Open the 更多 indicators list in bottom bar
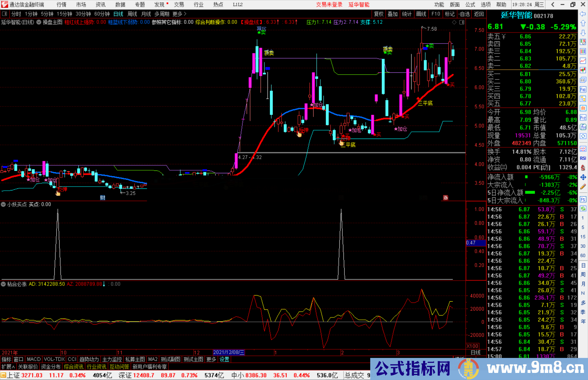This screenshot has height=380, width=588. 211,359
